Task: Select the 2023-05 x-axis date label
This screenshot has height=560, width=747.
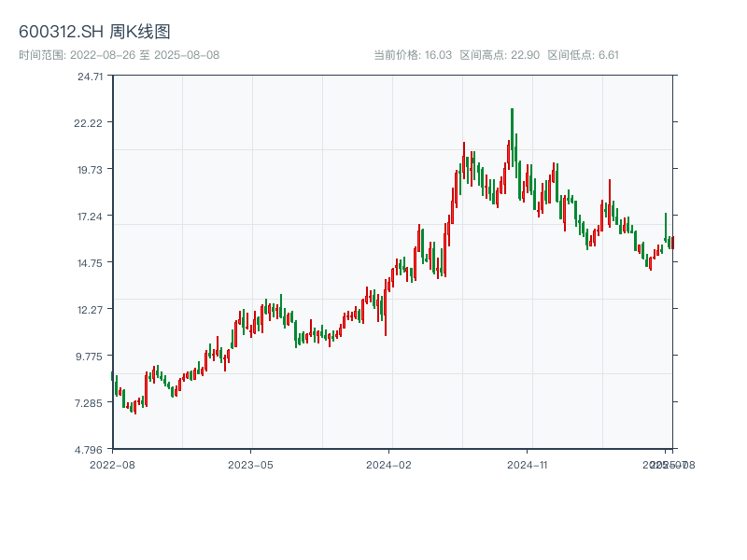Action: (x=250, y=464)
